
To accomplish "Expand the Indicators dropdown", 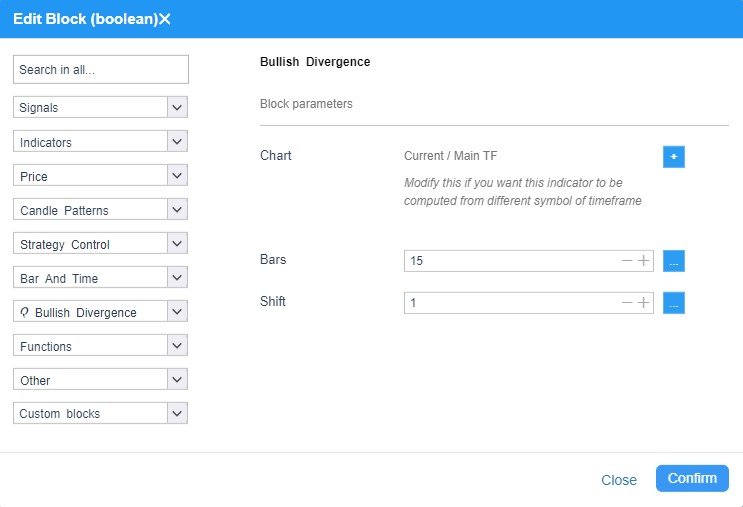I will (177, 141).
